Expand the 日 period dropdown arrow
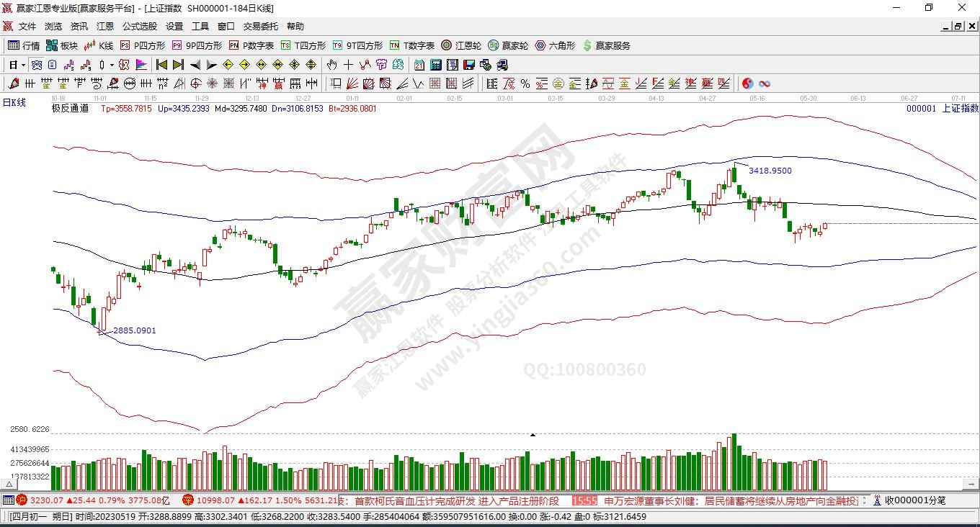 pyautogui.click(x=23, y=65)
